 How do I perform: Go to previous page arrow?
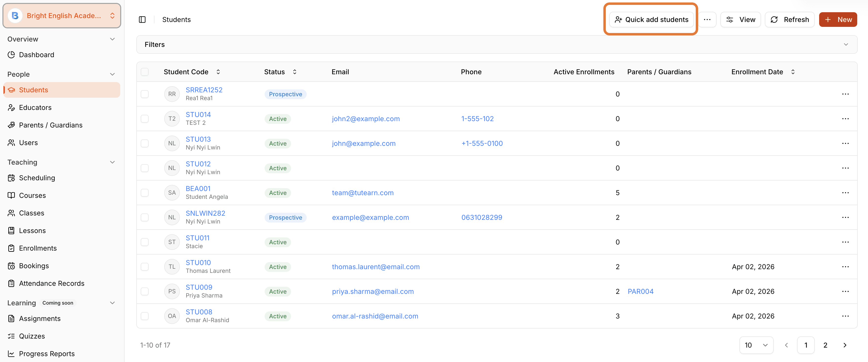[786, 345]
